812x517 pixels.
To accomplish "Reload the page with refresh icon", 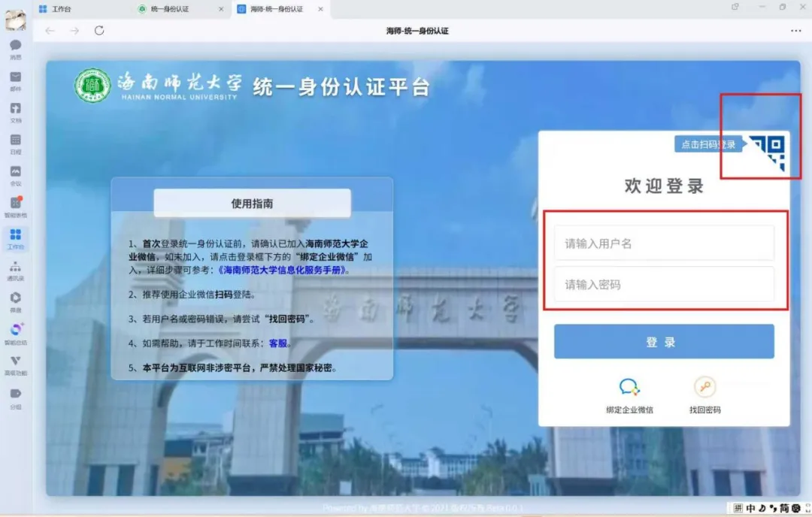I will (99, 31).
